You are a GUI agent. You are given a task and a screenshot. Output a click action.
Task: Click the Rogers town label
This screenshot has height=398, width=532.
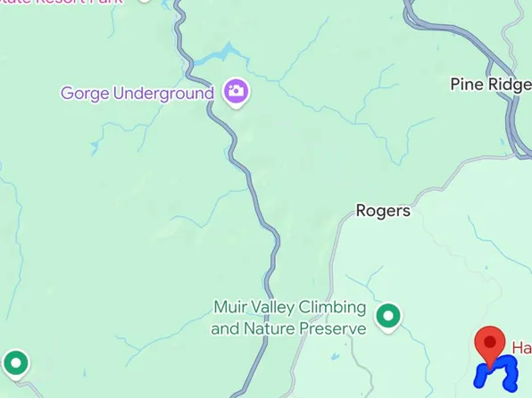tap(383, 211)
